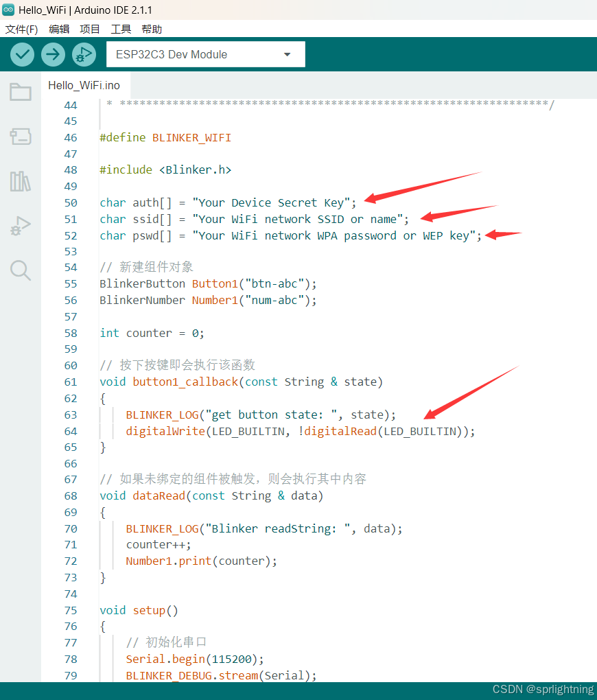Click "void setup()" line
Image resolution: width=597 pixels, height=700 pixels.
139,610
